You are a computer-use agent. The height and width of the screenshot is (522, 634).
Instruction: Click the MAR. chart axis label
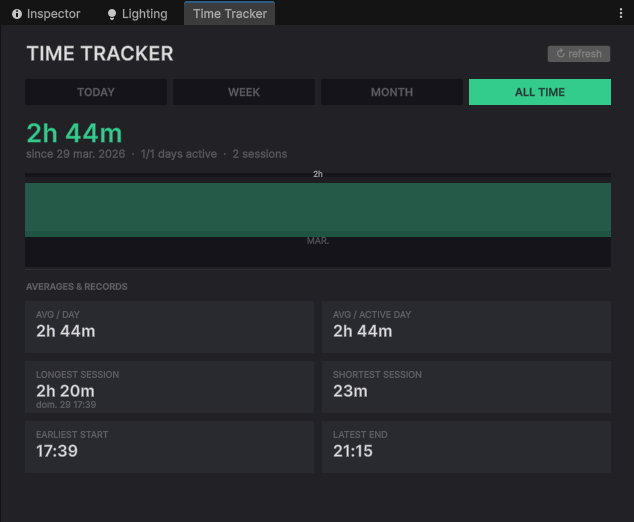click(318, 241)
